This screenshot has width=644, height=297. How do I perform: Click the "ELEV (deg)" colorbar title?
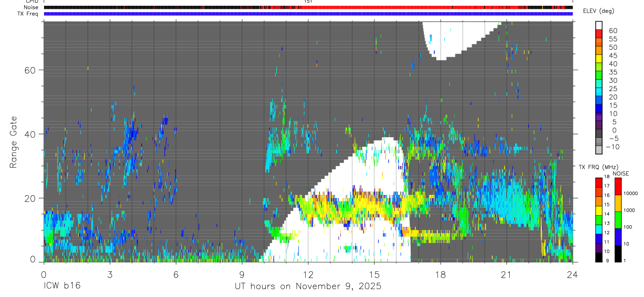[x=598, y=11]
